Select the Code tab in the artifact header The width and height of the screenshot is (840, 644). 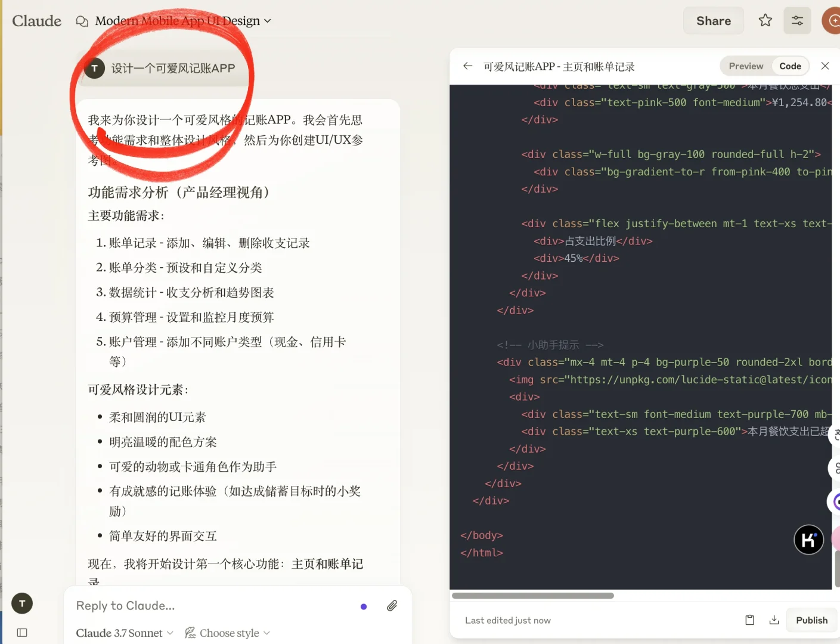[790, 66]
